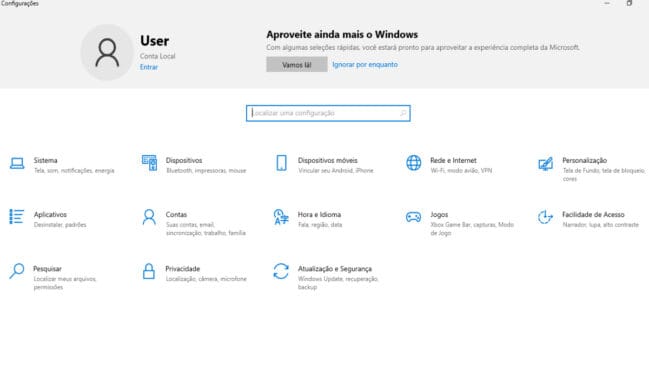
Task: Select the Personalização title text
Action: [584, 160]
